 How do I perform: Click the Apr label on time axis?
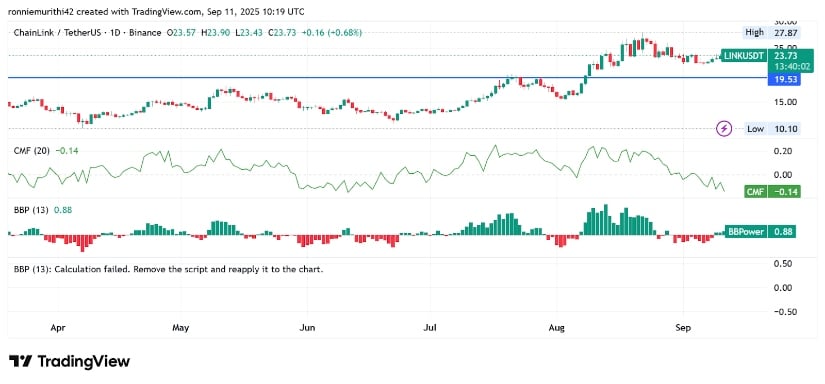point(58,328)
